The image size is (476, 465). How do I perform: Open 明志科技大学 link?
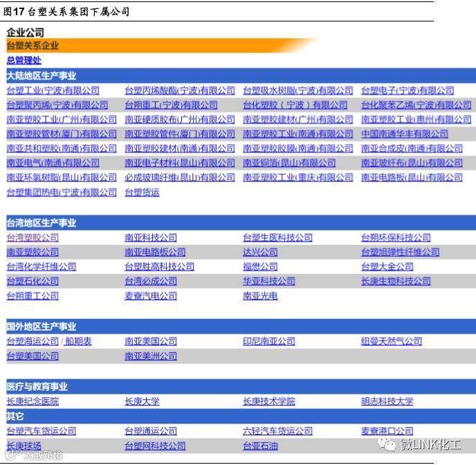[387, 401]
